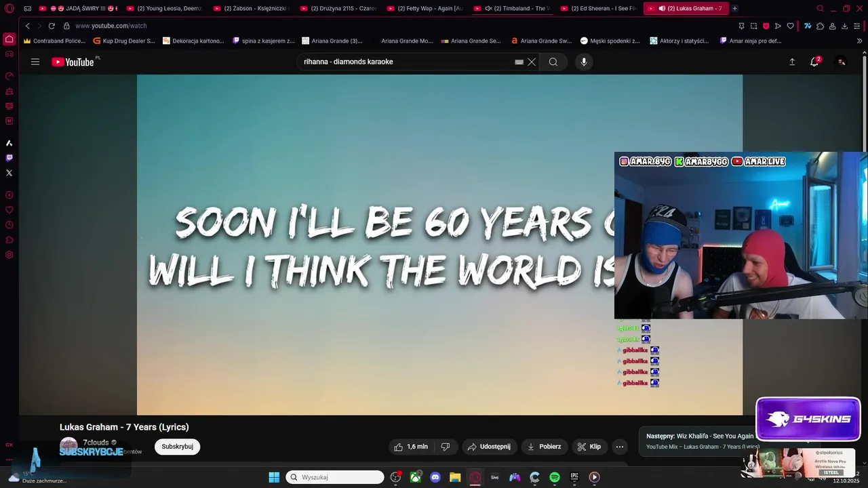Switch to Drużyna 2115 tab
Viewport: 868px width, 488px height.
pos(338,8)
